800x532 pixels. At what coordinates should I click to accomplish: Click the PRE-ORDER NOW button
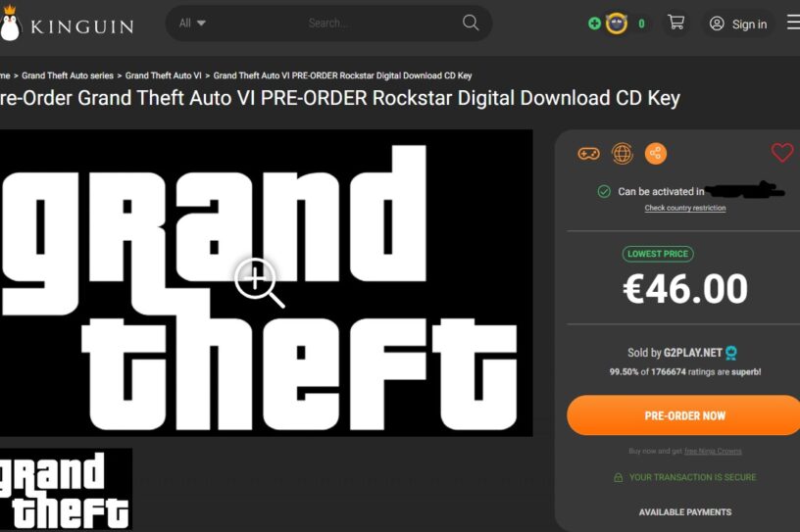coord(683,415)
